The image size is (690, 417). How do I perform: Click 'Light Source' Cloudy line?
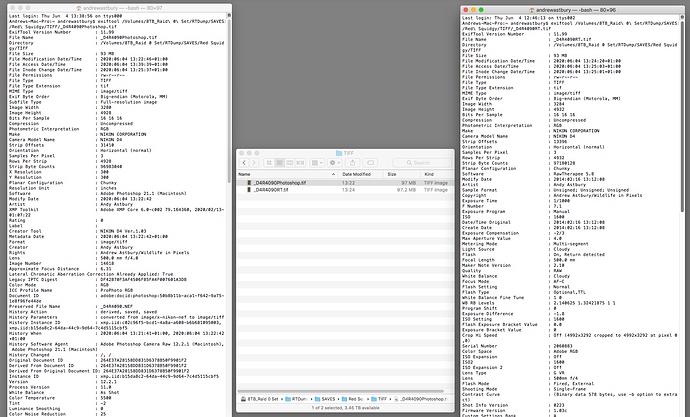click(x=516, y=249)
